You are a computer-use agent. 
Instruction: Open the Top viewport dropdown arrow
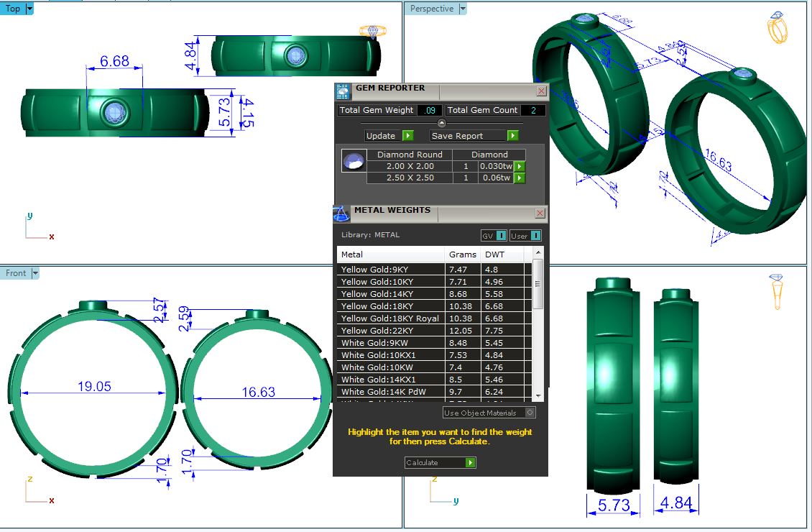(x=29, y=9)
